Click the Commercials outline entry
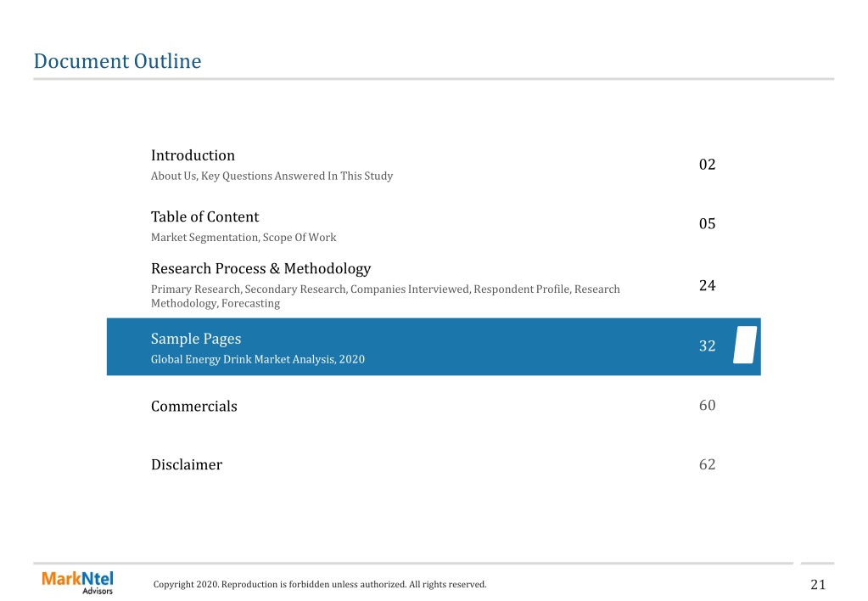Viewport: 868px width, 601px height. 193,406
